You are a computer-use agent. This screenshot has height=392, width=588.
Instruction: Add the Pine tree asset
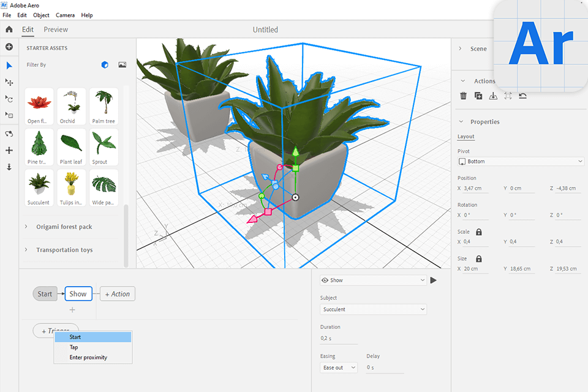pos(39,147)
